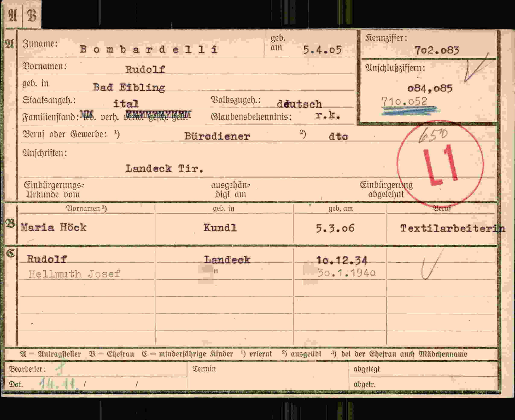Click the index tab letter 'A' at top
Image resolution: width=515 pixels, height=420 pixels.
coord(13,15)
